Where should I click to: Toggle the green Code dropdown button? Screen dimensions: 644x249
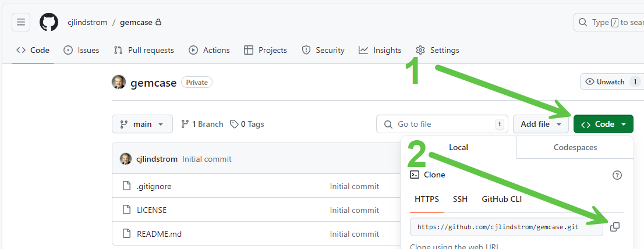603,124
